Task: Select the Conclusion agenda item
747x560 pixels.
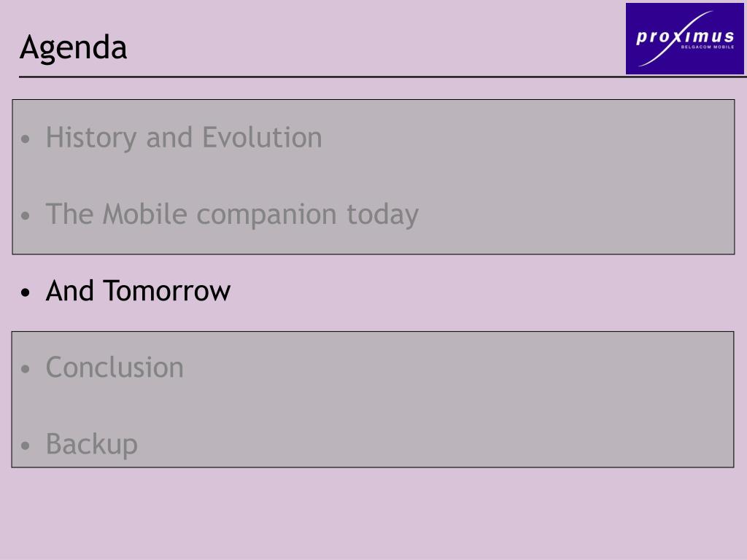Action: point(115,367)
